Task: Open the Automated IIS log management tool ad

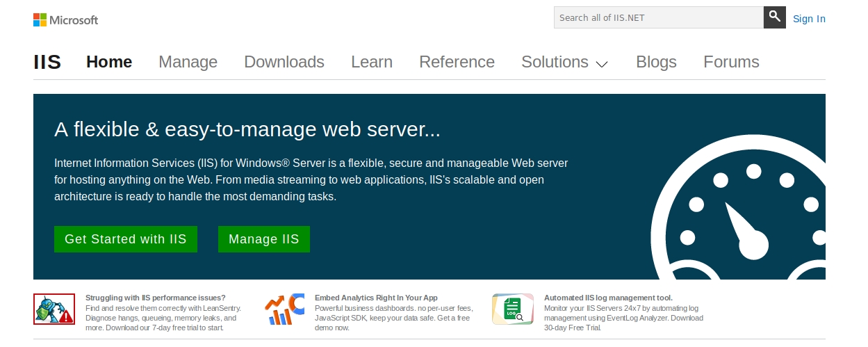Action: 608,298
